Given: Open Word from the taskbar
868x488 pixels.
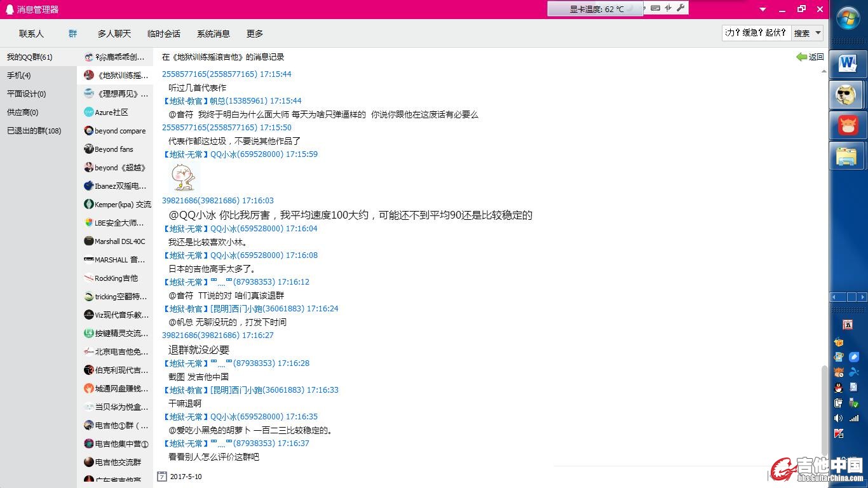Looking at the screenshot, I should [847, 64].
